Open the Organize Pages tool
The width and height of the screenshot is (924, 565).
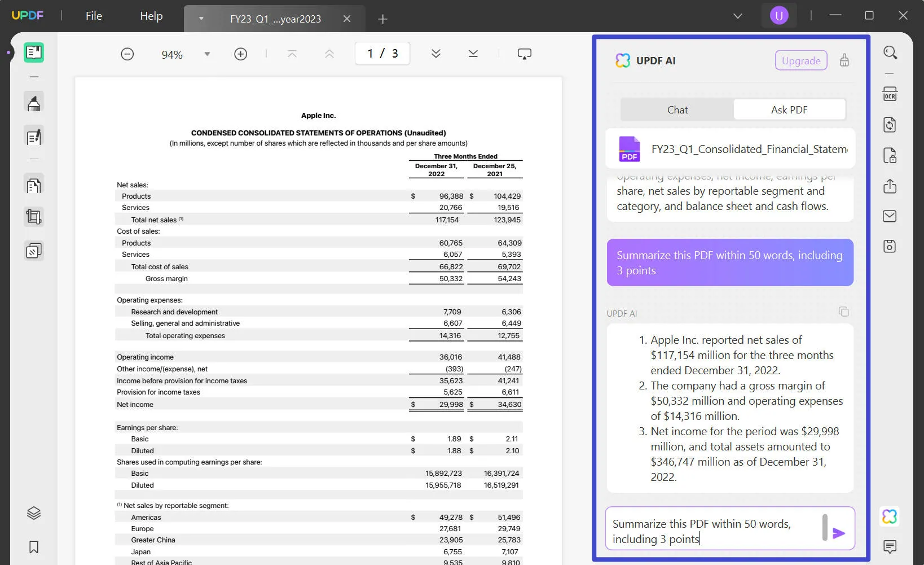point(34,186)
